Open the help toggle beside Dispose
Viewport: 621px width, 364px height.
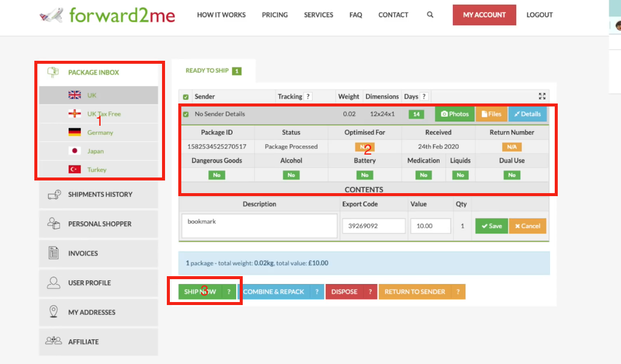click(370, 292)
